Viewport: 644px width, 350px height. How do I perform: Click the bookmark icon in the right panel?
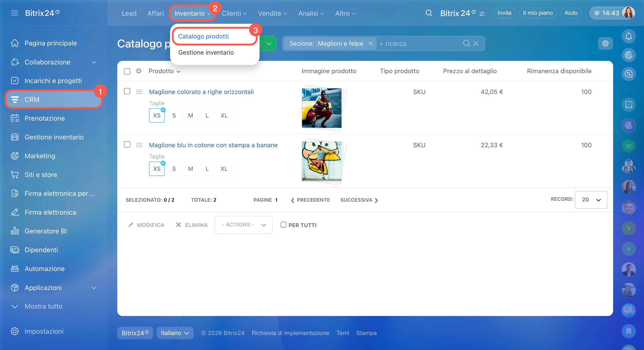pos(628,331)
